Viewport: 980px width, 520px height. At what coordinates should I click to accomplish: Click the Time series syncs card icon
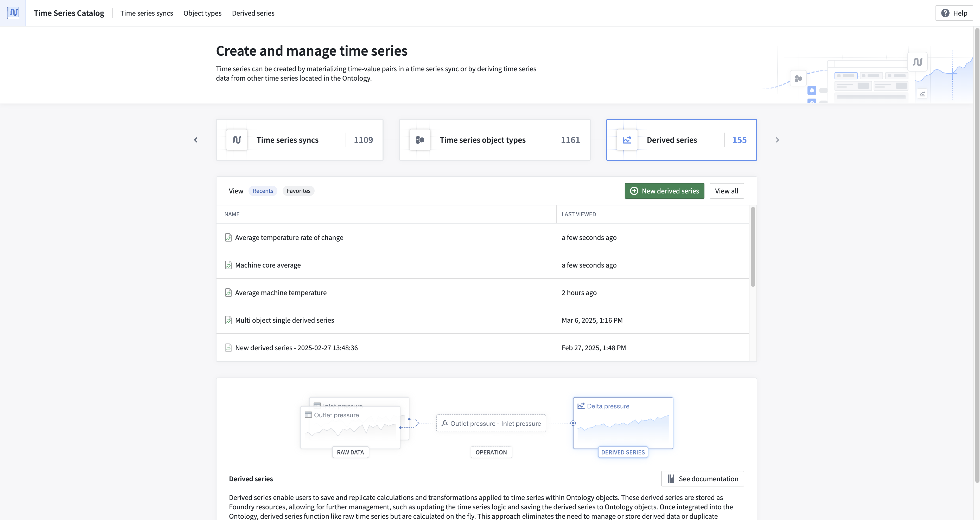point(237,140)
